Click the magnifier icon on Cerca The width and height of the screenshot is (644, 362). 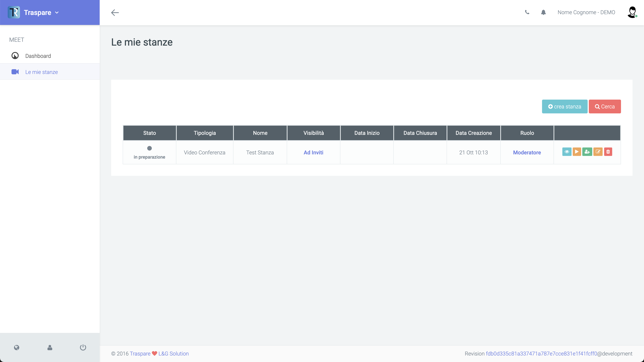pyautogui.click(x=597, y=107)
